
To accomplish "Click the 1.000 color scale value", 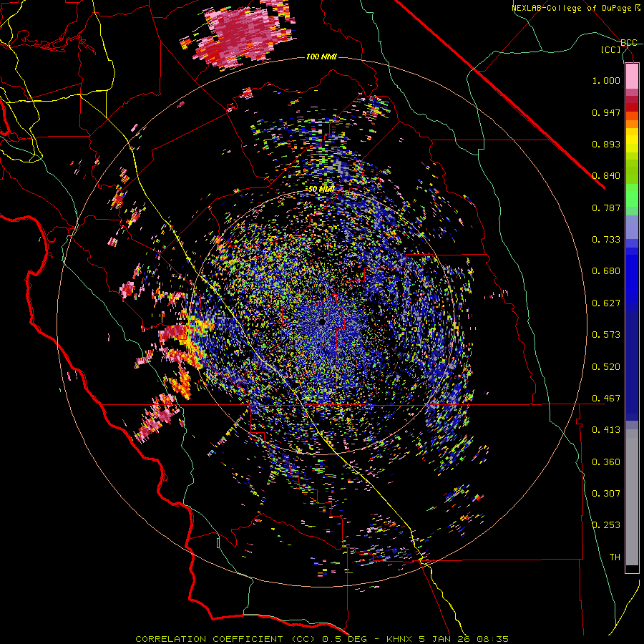I will (606, 80).
